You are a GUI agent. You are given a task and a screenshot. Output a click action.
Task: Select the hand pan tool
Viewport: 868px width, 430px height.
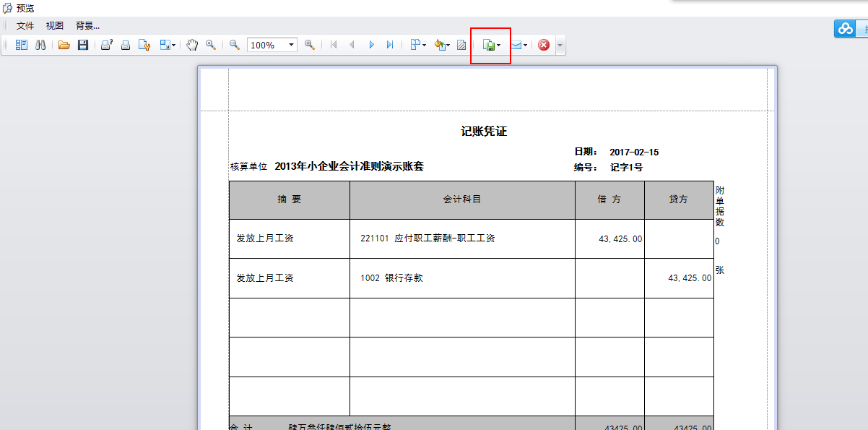pos(192,45)
